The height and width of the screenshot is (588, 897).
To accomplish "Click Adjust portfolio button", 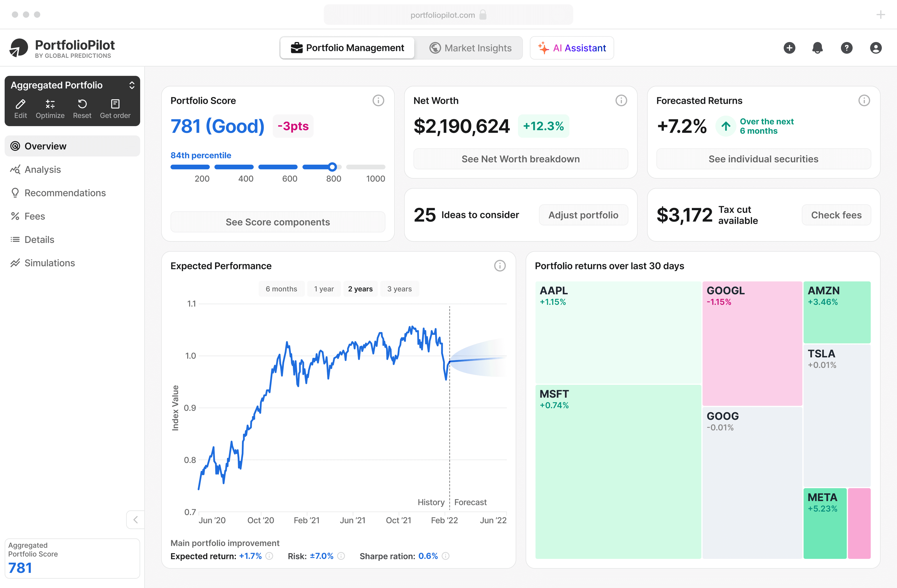I will click(583, 215).
